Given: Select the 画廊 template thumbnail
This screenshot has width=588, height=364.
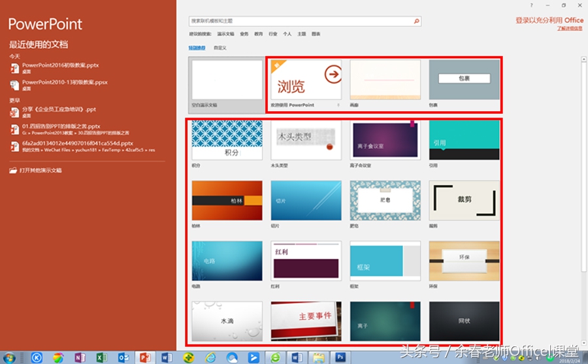Looking at the screenshot, I should point(385,80).
